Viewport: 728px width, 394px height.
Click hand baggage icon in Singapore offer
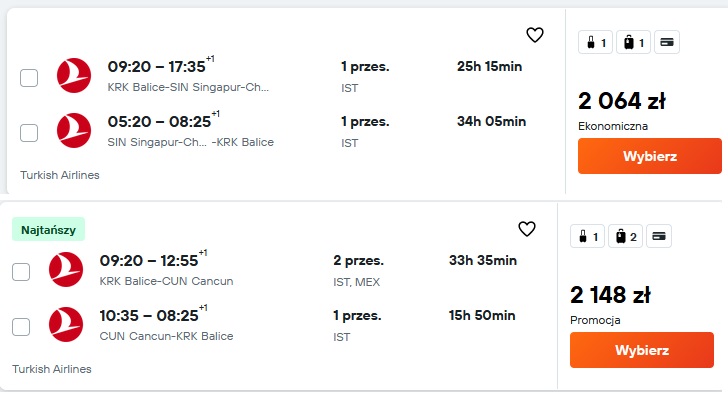click(596, 43)
